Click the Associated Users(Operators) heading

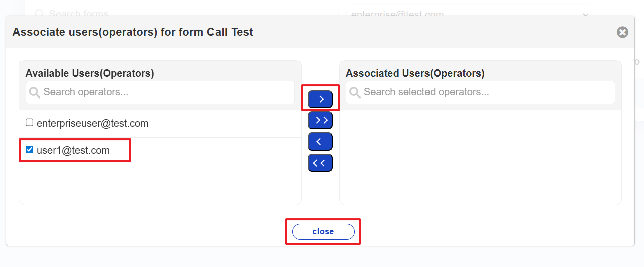pyautogui.click(x=415, y=73)
